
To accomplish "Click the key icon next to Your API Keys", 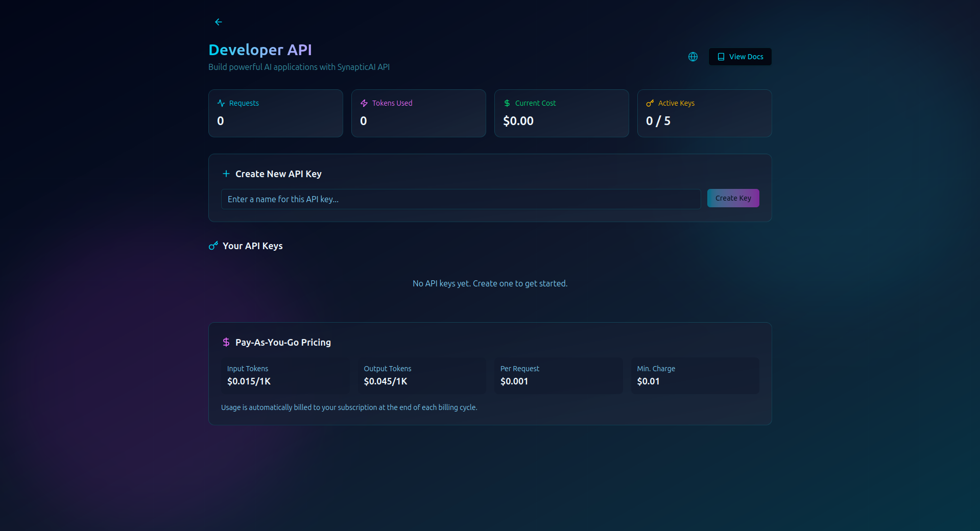I will point(213,246).
